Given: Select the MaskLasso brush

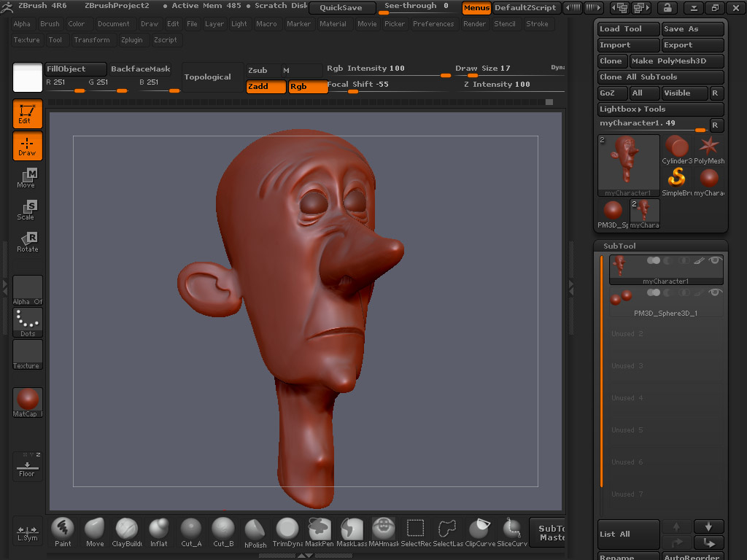Looking at the screenshot, I should tap(352, 532).
